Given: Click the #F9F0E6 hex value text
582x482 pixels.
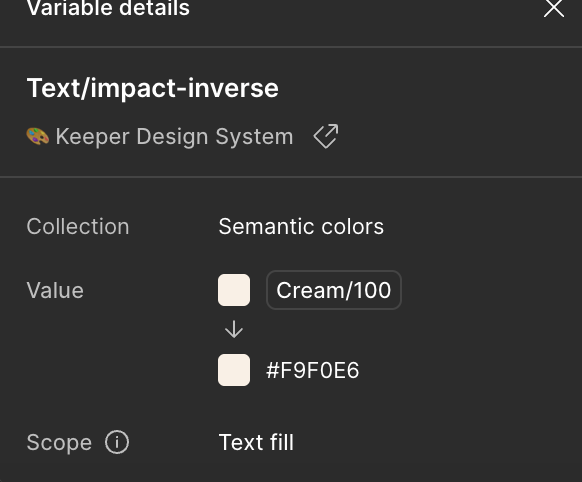Looking at the screenshot, I should 313,370.
